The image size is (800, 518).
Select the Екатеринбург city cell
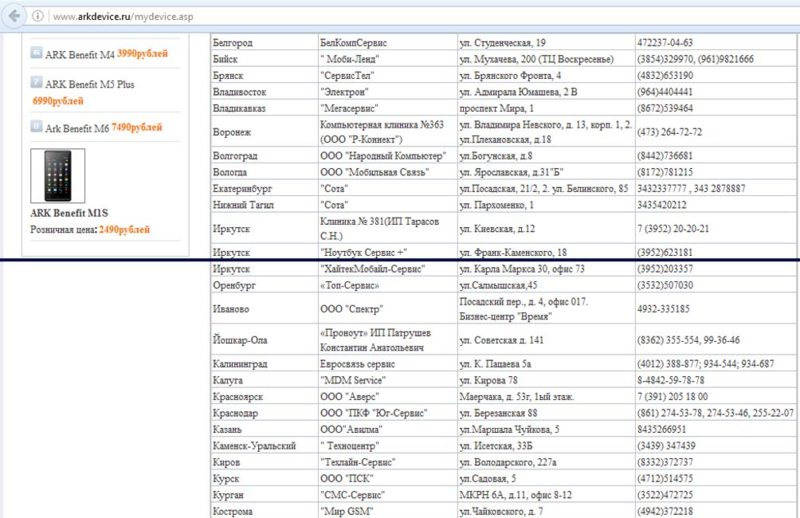point(264,188)
